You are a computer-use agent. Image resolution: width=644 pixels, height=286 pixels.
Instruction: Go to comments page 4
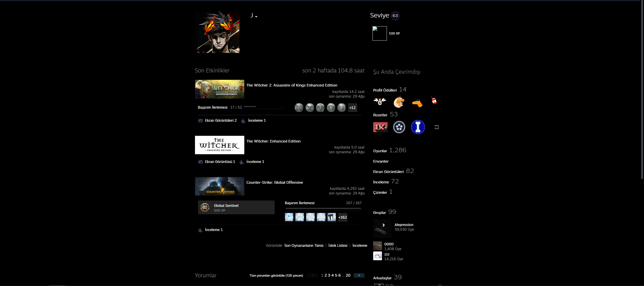[x=333, y=275]
